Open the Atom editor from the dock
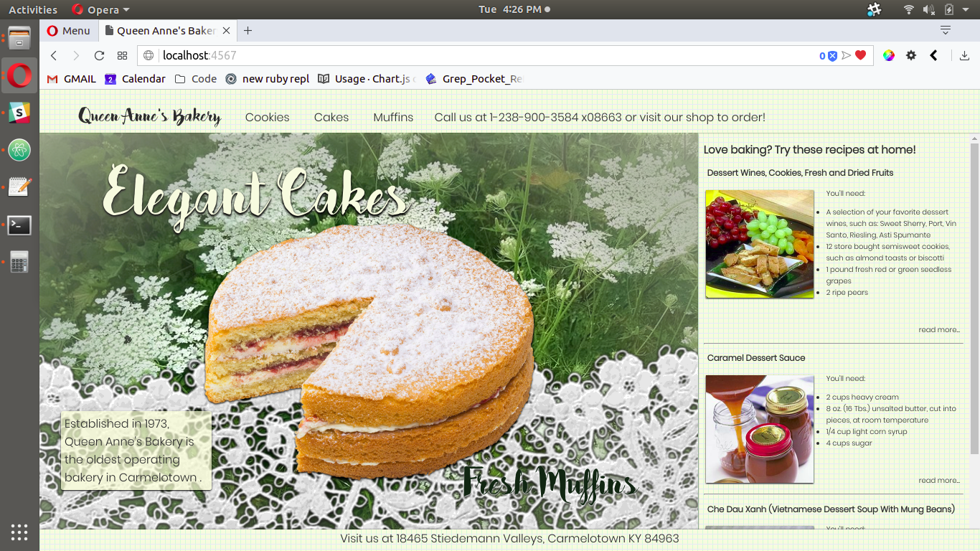This screenshot has width=980, height=551. point(19,151)
